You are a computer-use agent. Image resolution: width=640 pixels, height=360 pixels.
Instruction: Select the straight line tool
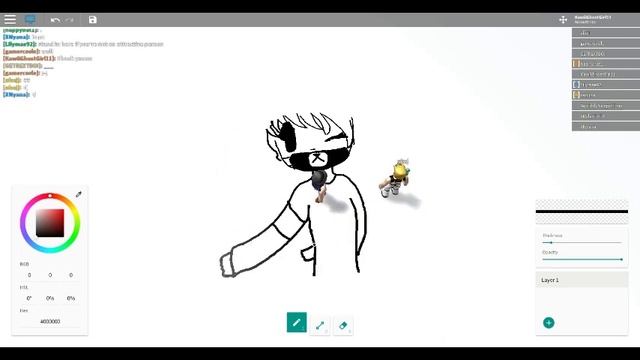(320, 325)
